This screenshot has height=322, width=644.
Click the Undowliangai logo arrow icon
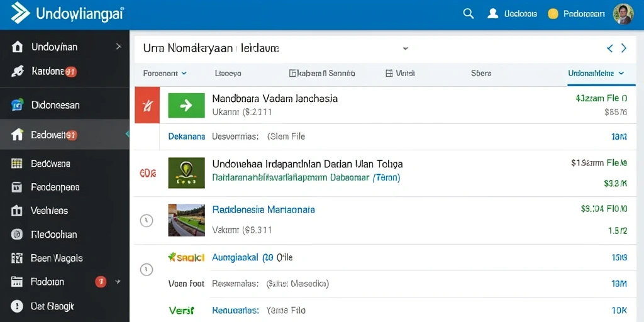point(19,14)
